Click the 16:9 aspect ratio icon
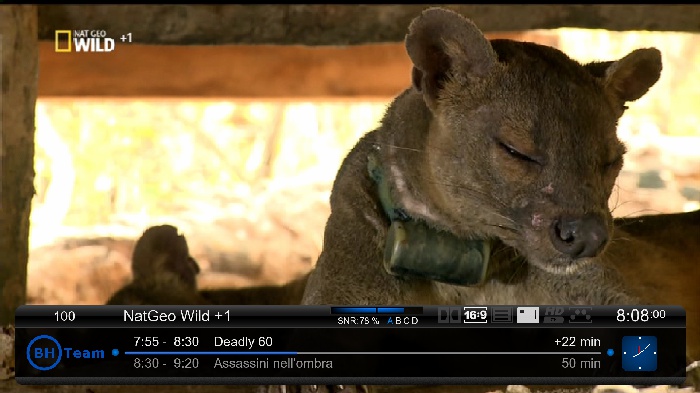The image size is (700, 393). (475, 315)
